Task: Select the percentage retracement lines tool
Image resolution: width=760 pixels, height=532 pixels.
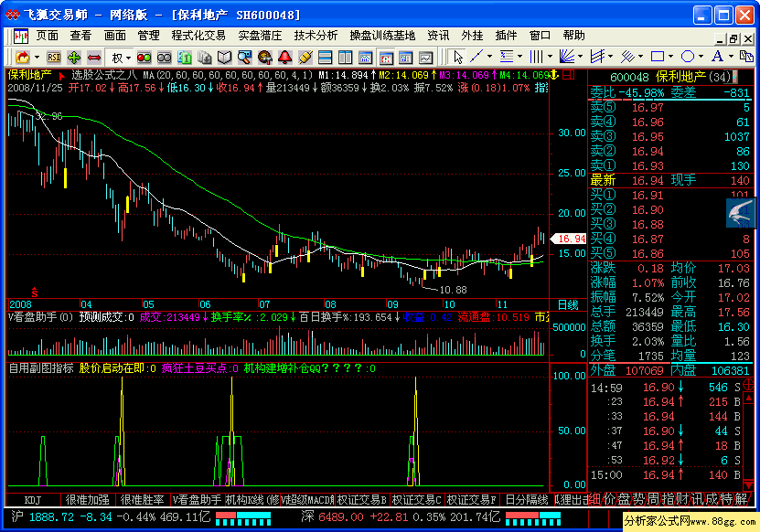Action: (507, 57)
